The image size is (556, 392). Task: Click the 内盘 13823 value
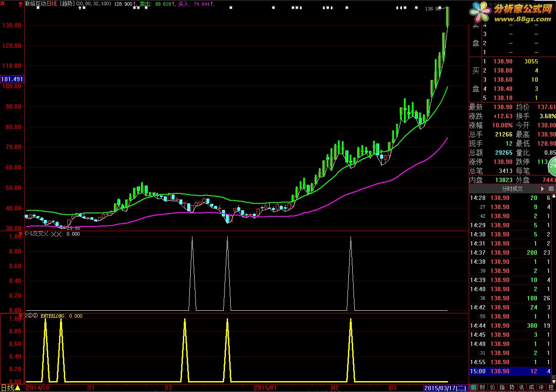(503, 180)
